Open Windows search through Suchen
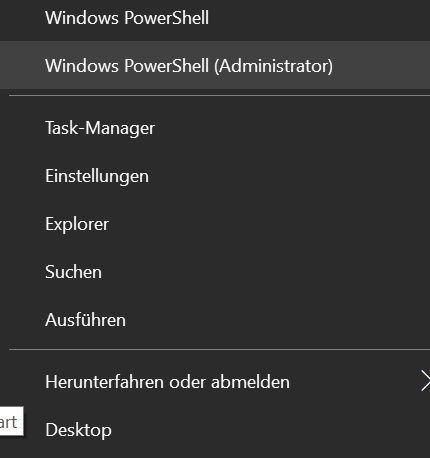The image size is (430, 458). (x=215, y=272)
